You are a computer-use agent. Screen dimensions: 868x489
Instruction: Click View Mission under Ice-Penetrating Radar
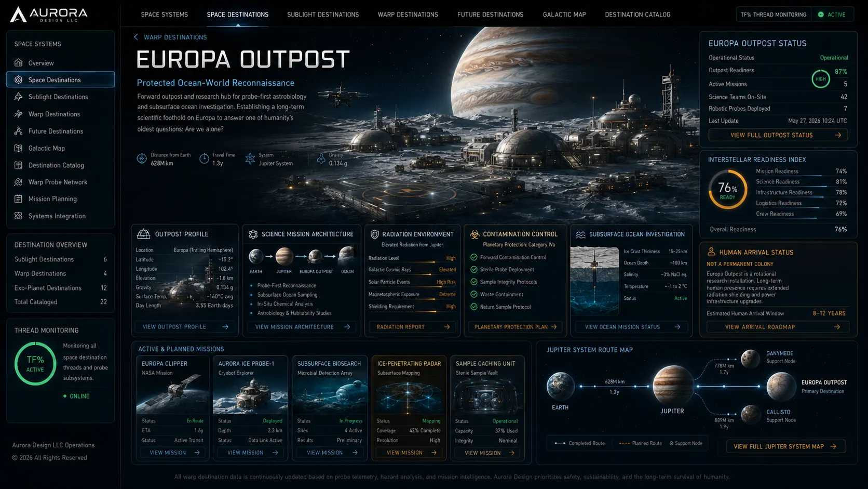[409, 453]
